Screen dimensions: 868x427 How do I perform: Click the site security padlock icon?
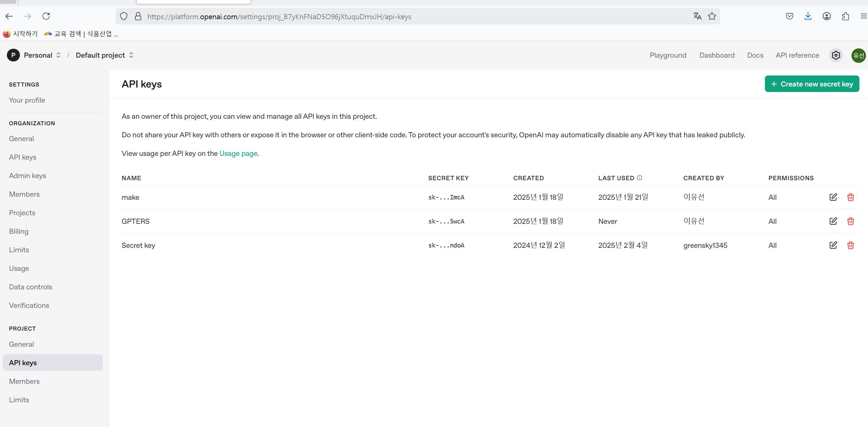(x=138, y=16)
